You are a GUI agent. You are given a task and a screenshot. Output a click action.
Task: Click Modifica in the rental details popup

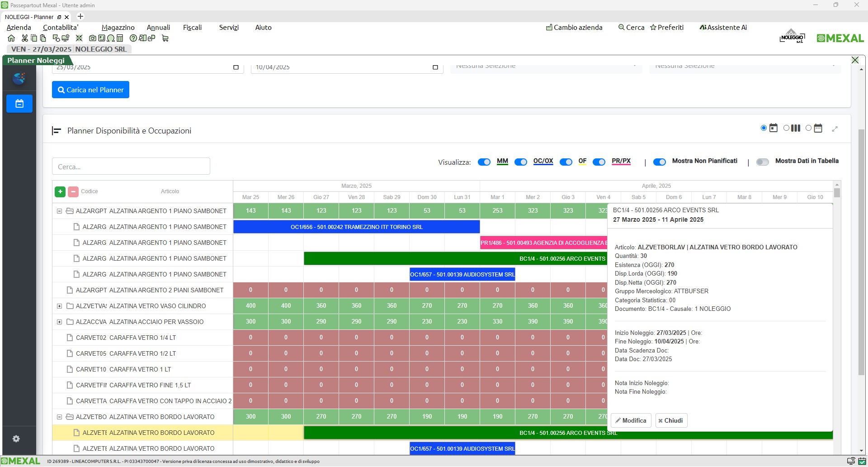point(631,421)
